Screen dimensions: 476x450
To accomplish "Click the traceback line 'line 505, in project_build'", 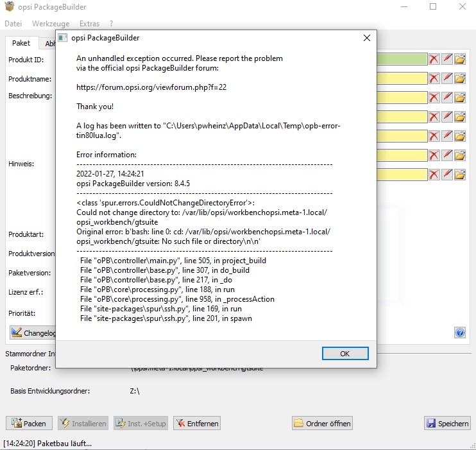I will [x=173, y=261].
